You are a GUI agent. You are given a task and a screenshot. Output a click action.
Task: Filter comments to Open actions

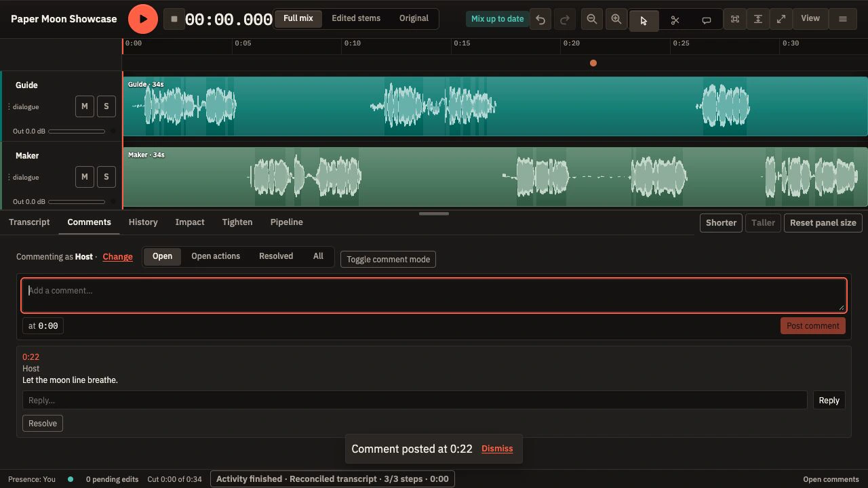tap(216, 256)
